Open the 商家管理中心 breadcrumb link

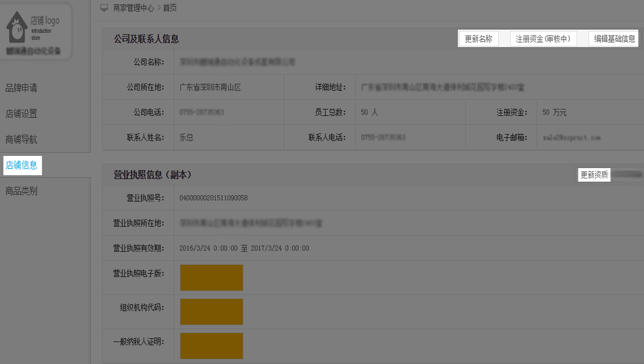[x=133, y=8]
